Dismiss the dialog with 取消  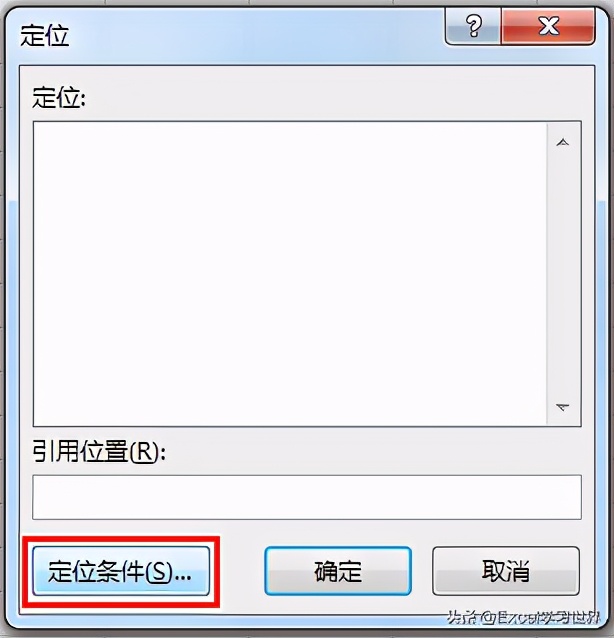(506, 571)
